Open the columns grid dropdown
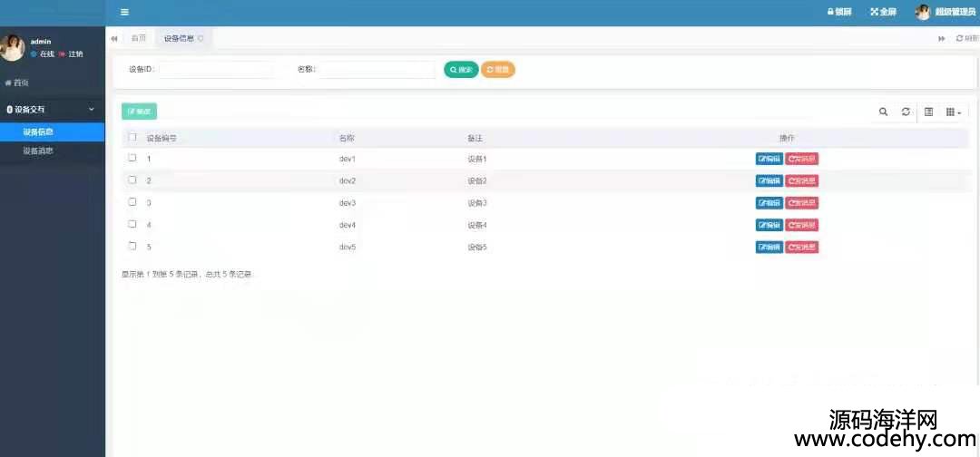Image resolution: width=980 pixels, height=457 pixels. [x=953, y=112]
